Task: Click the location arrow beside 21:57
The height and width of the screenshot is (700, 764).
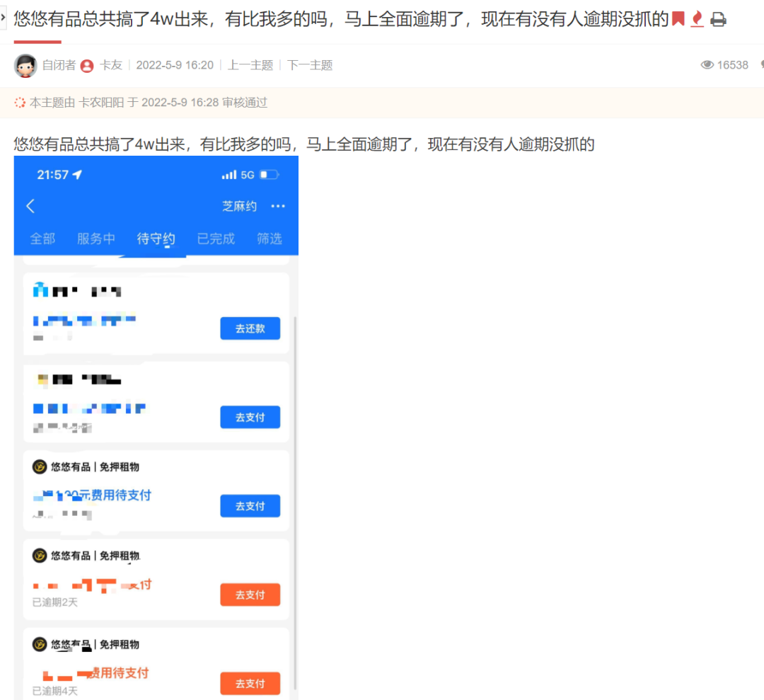Action: (x=77, y=175)
